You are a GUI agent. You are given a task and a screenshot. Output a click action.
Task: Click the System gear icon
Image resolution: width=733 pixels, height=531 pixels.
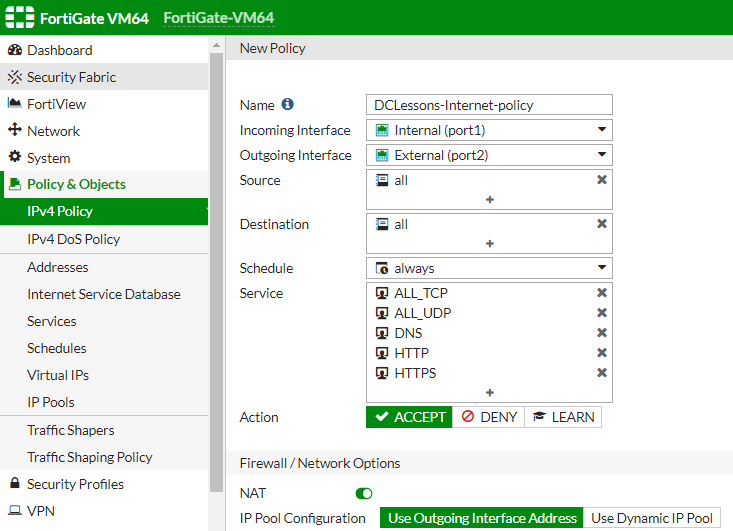point(15,157)
